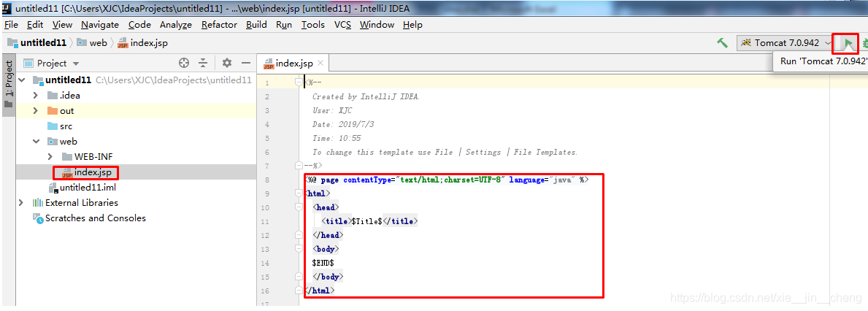Select External Libraries in project tree
Image resolution: width=868 pixels, height=311 pixels.
tap(75, 202)
